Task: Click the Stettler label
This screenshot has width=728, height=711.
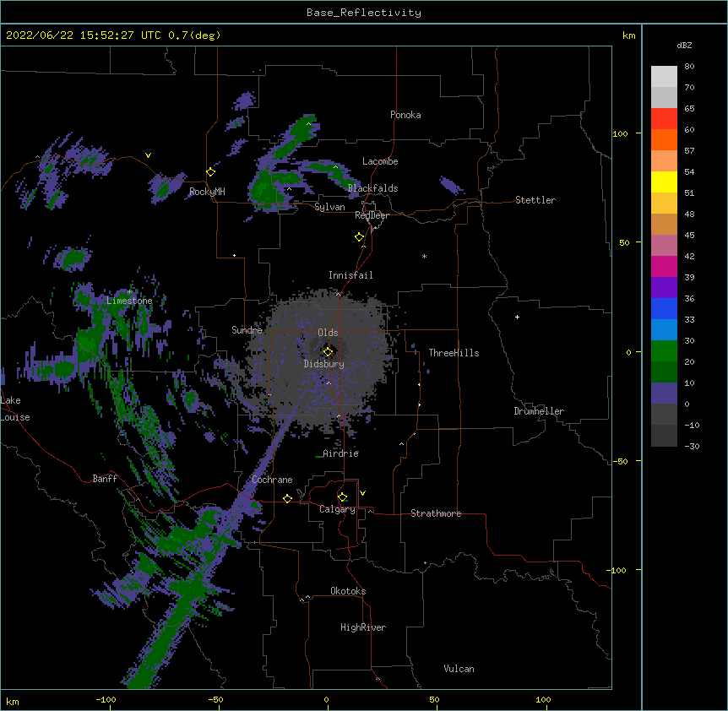Action: click(x=535, y=200)
